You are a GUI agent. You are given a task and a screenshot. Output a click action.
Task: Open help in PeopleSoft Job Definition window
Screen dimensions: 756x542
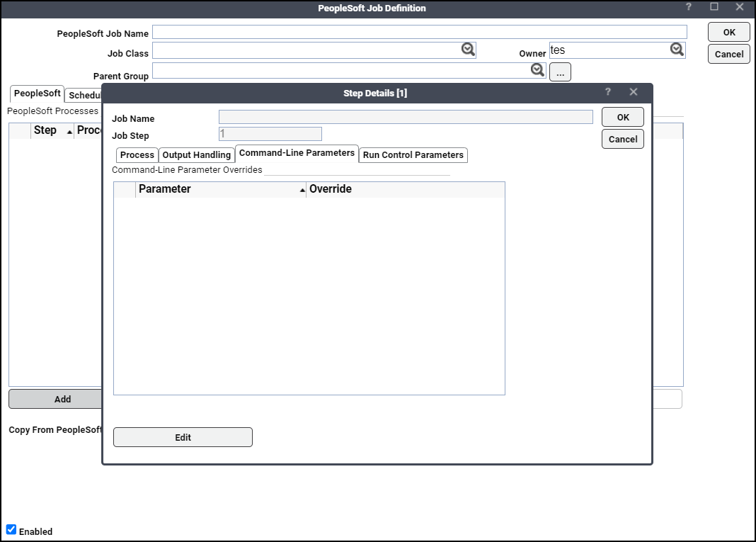(x=689, y=7)
